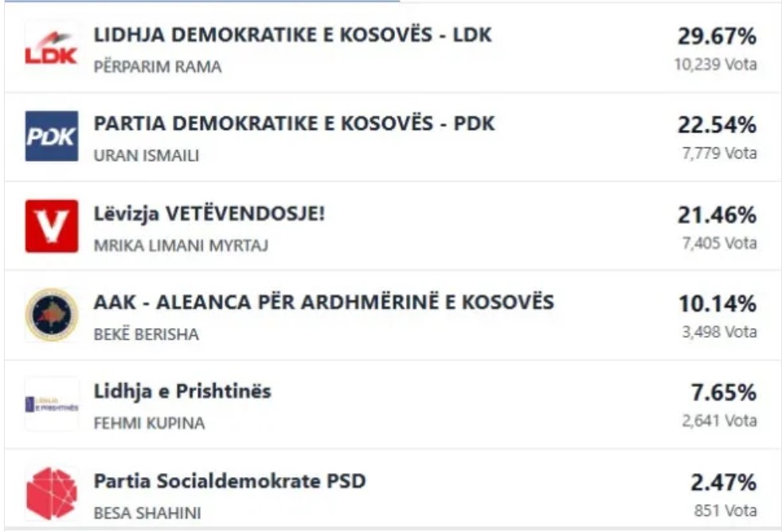Click the Lidhja e Prishtinës logo
This screenshot has height=532, width=782.
(x=51, y=404)
